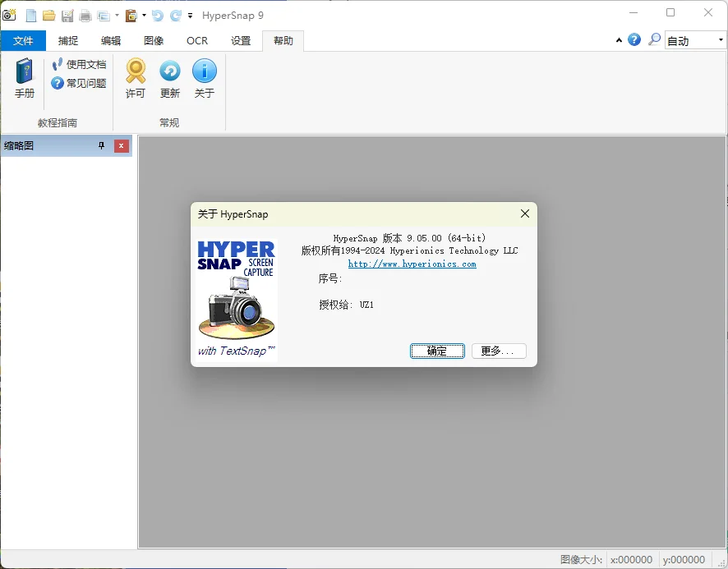728x569 pixels.
Task: Click the Undo arrow icon
Action: click(x=158, y=15)
